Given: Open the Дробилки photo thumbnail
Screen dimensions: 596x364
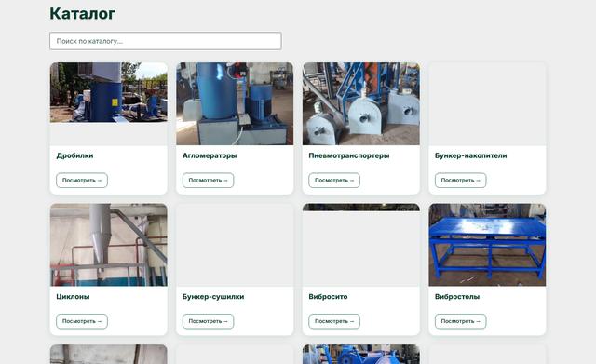Looking at the screenshot, I should pyautogui.click(x=109, y=92).
